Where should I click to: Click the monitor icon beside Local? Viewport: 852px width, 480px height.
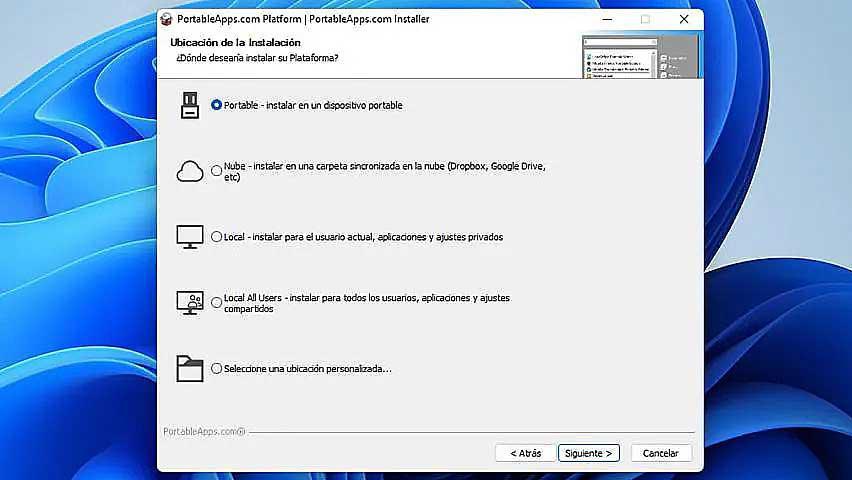tap(190, 237)
